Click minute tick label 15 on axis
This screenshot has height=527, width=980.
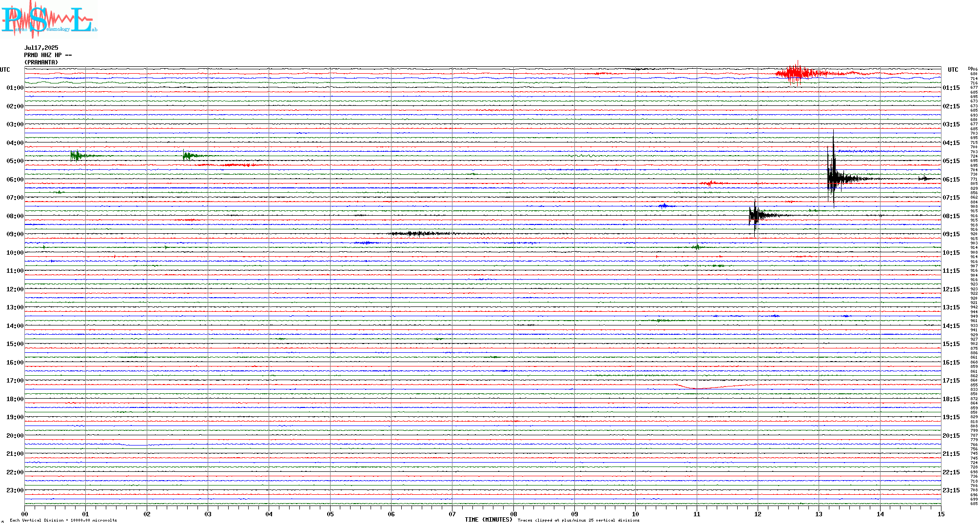pyautogui.click(x=941, y=514)
